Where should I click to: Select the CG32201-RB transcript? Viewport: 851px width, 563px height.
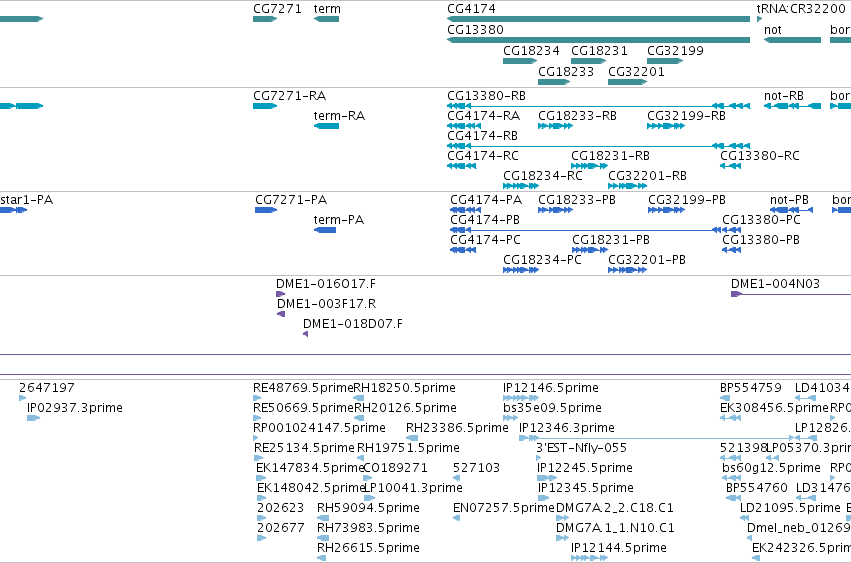pos(627,186)
